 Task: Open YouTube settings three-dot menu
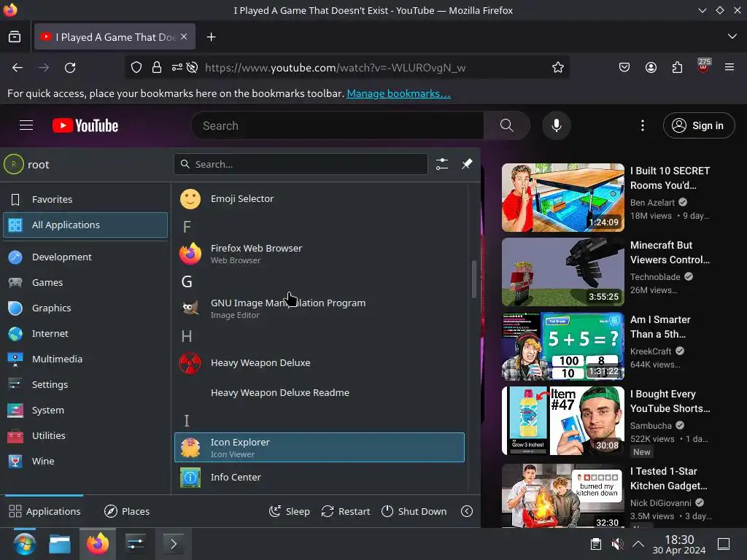643,125
